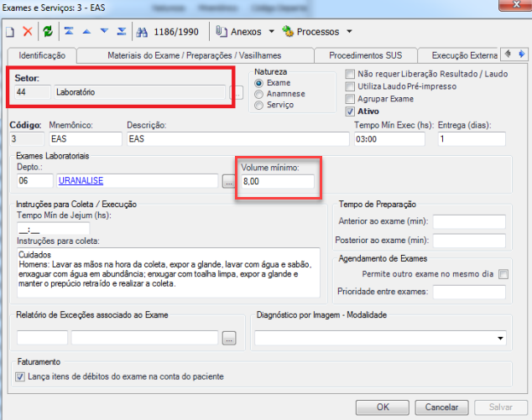Jump to last record arrow icon
This screenshot has width=532, height=420.
click(122, 31)
